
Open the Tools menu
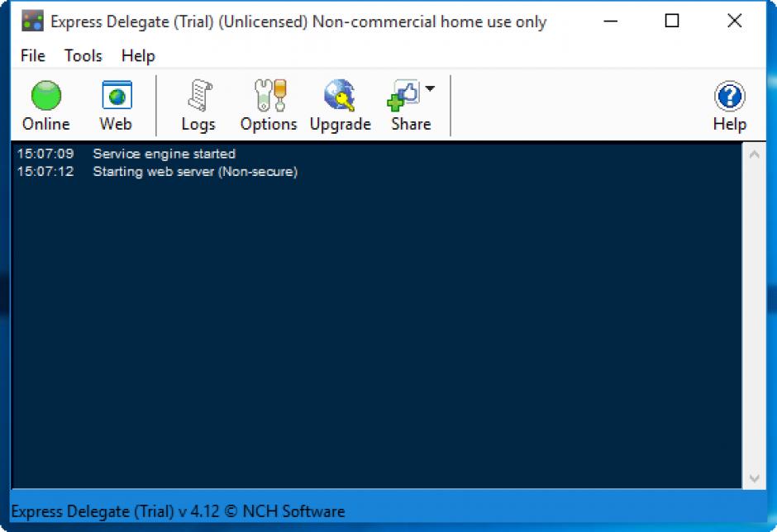tap(83, 55)
